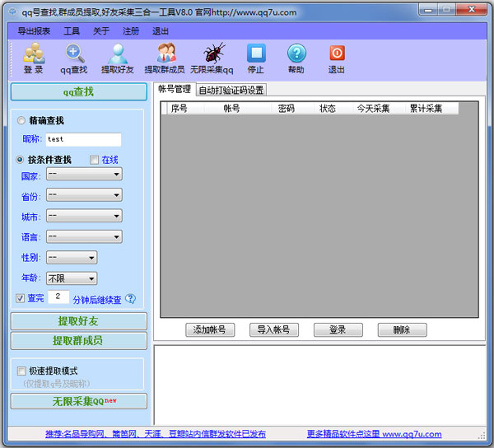
Task: Switch to the 自动打验证码设置 tab
Action: point(231,90)
